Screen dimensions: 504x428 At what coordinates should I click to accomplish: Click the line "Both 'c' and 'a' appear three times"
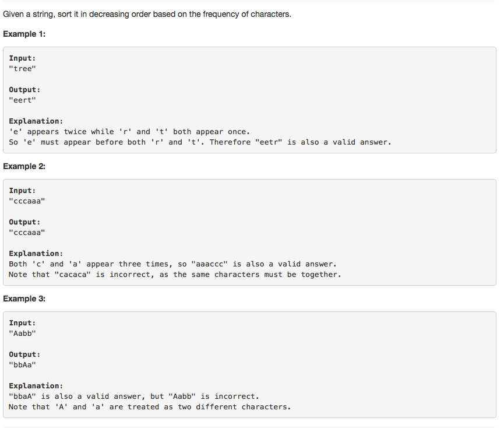[172, 264]
